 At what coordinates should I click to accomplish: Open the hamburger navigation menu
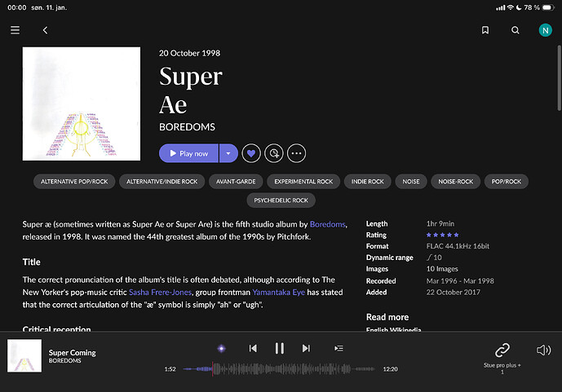pyautogui.click(x=15, y=30)
